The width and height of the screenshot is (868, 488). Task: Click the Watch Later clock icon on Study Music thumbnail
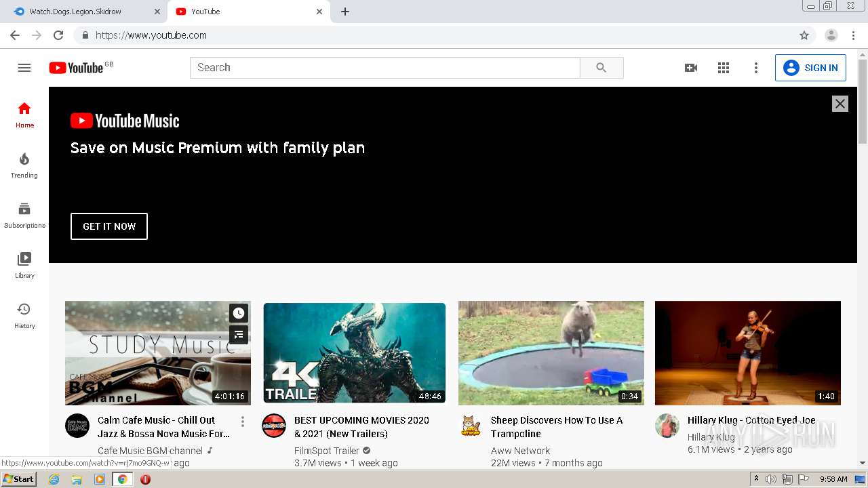238,312
